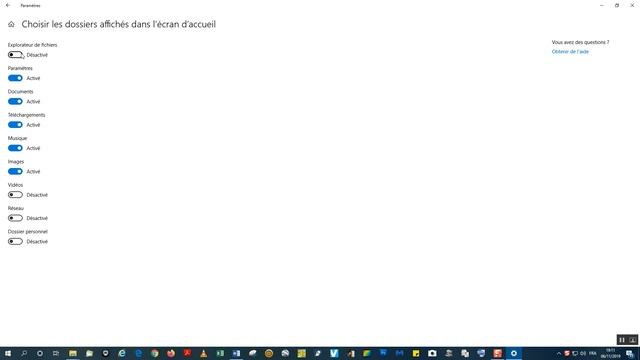The width and height of the screenshot is (640, 360).
Task: Go back with the back arrow
Action: [x=8, y=5]
